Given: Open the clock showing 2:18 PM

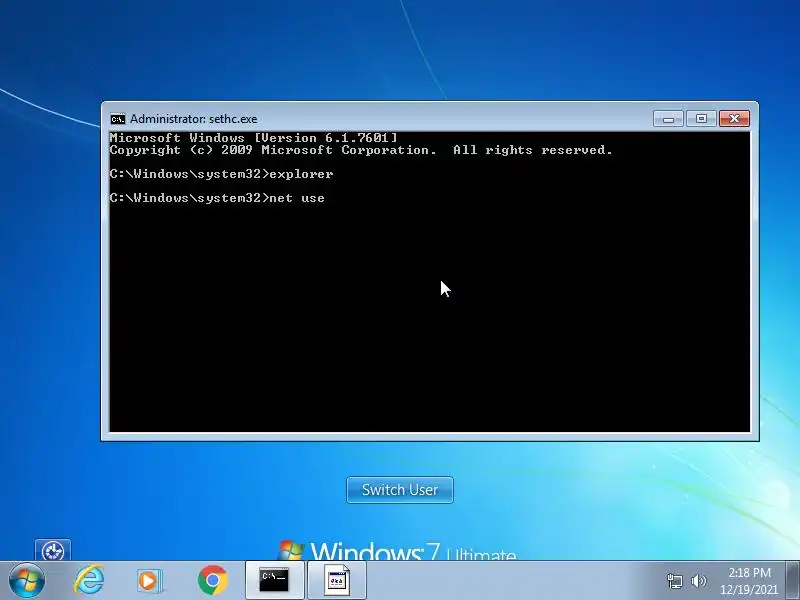Looking at the screenshot, I should 749,581.
